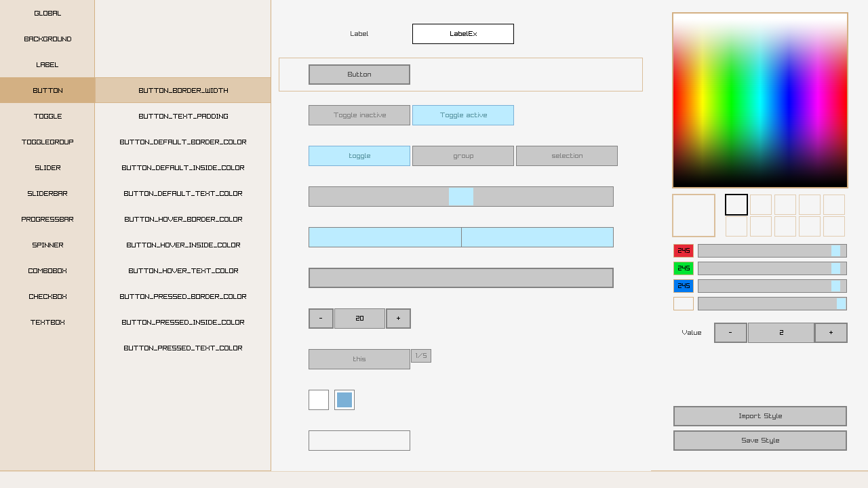Select the first black-outlined color swatch
Screen dimensions: 868x488
click(736, 205)
